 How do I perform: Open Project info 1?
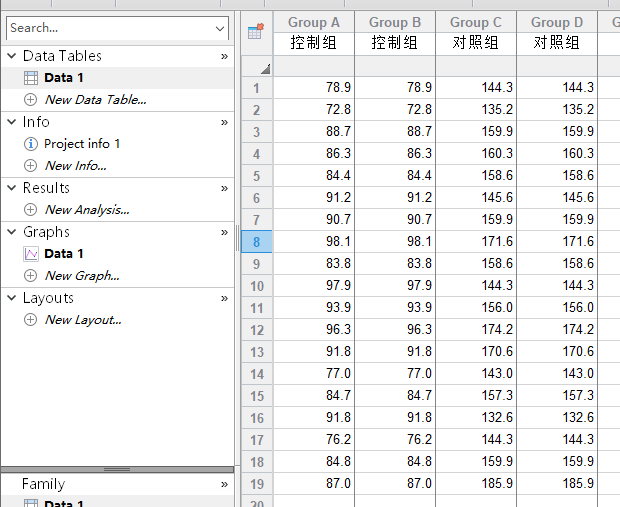tap(82, 144)
